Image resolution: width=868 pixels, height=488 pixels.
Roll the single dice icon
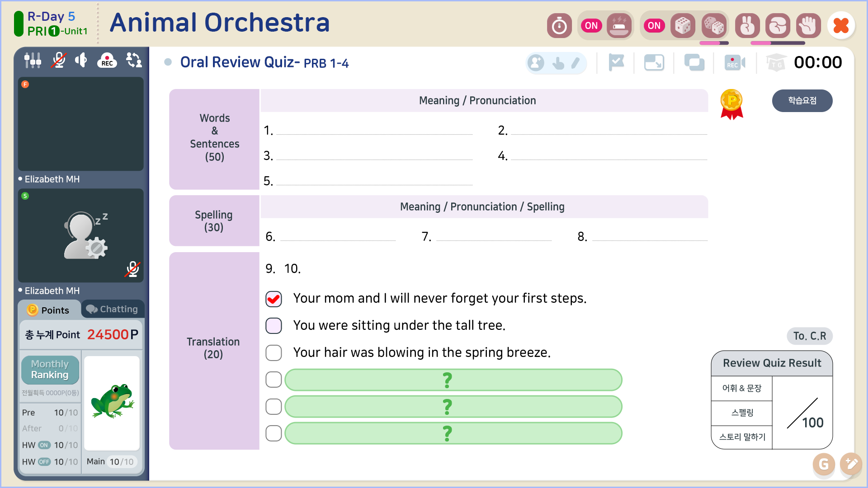click(683, 26)
